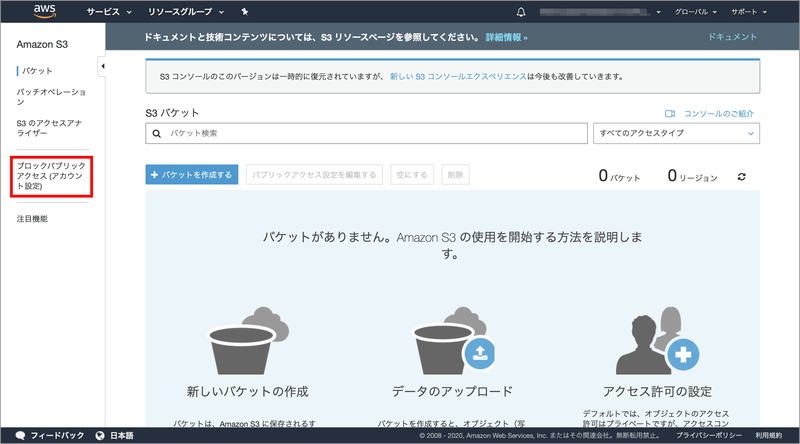Open the blurred account name dropdown

click(x=600, y=12)
